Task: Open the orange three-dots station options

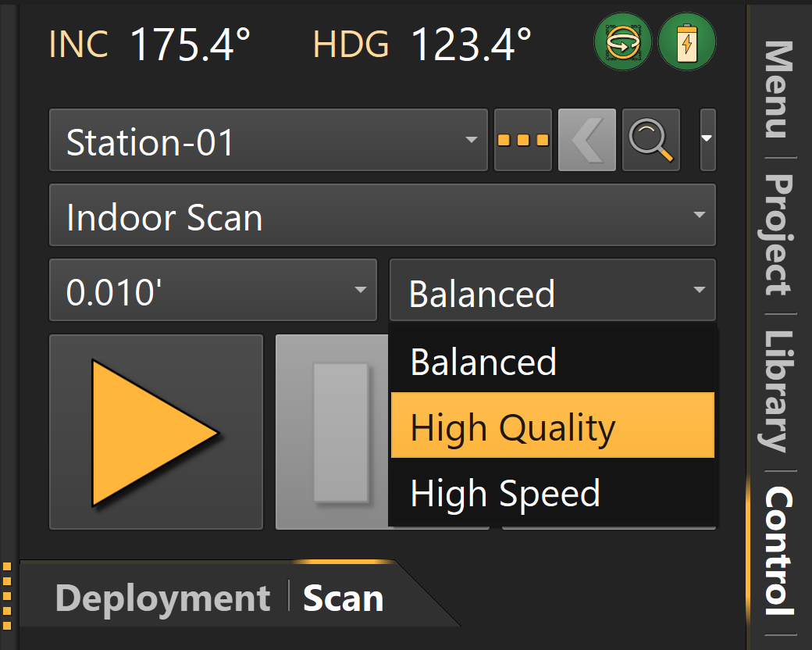Action: point(523,141)
